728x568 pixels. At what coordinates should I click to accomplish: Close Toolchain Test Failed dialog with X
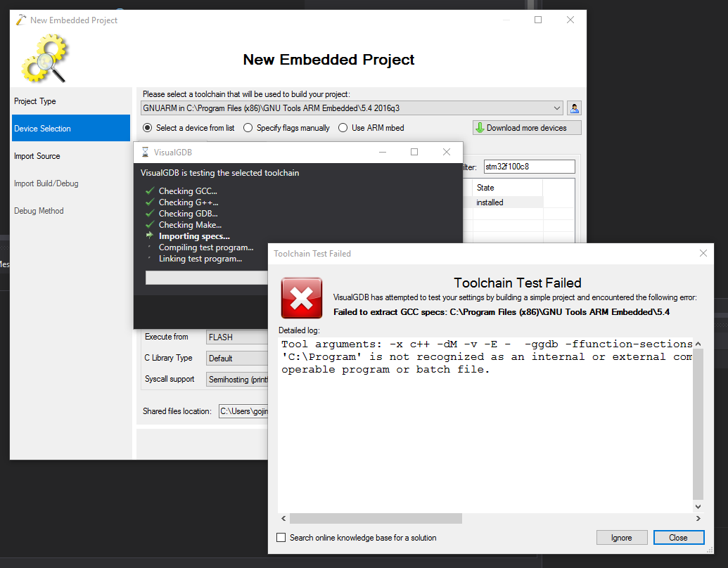703,253
